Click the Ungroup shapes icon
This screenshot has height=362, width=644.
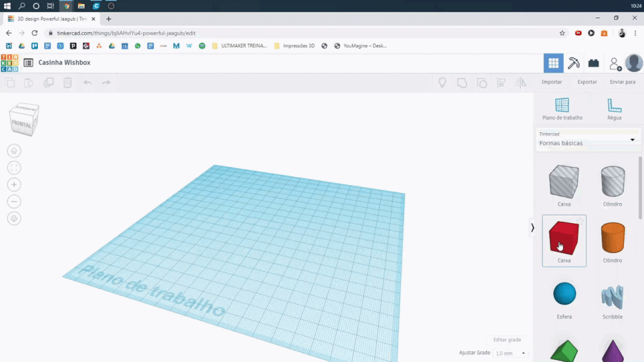[x=482, y=83]
